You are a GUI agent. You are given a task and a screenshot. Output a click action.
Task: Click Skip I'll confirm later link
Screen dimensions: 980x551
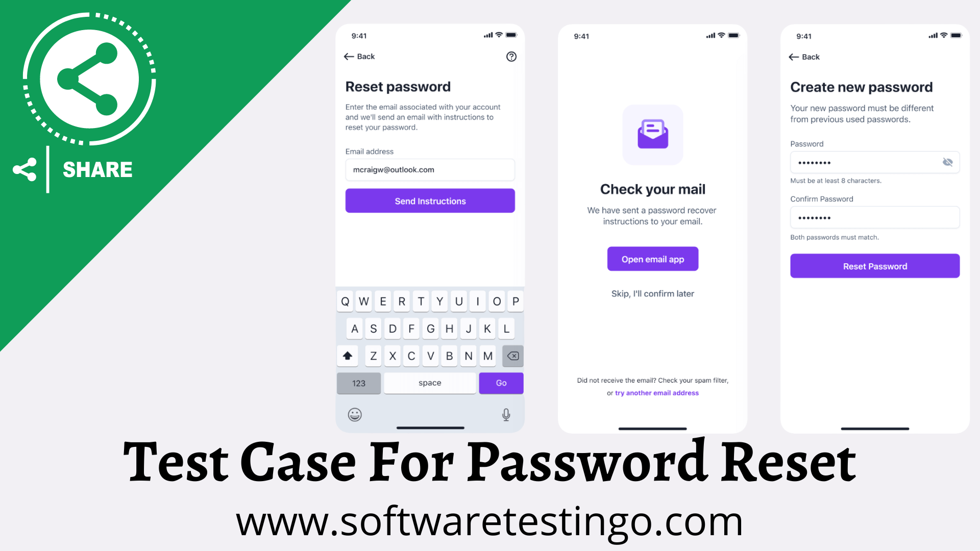[652, 293]
